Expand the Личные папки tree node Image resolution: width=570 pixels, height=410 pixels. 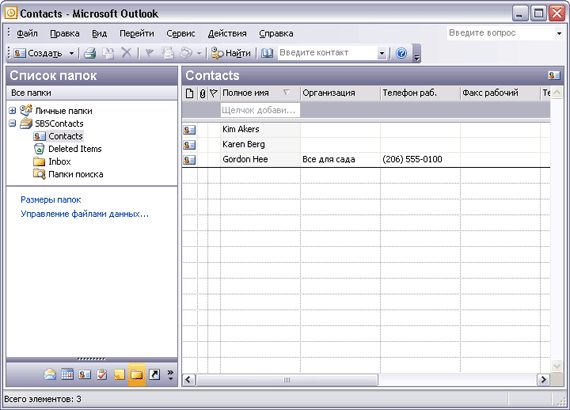click(x=13, y=110)
